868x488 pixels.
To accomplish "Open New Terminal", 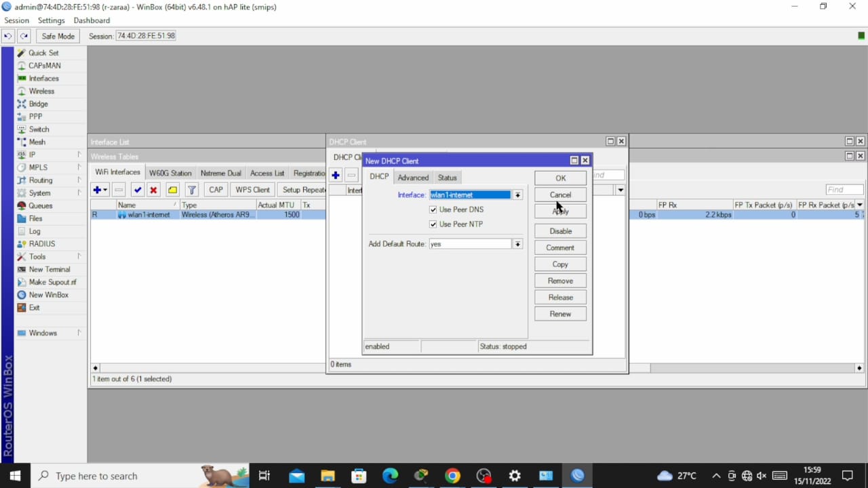I will pos(49,270).
